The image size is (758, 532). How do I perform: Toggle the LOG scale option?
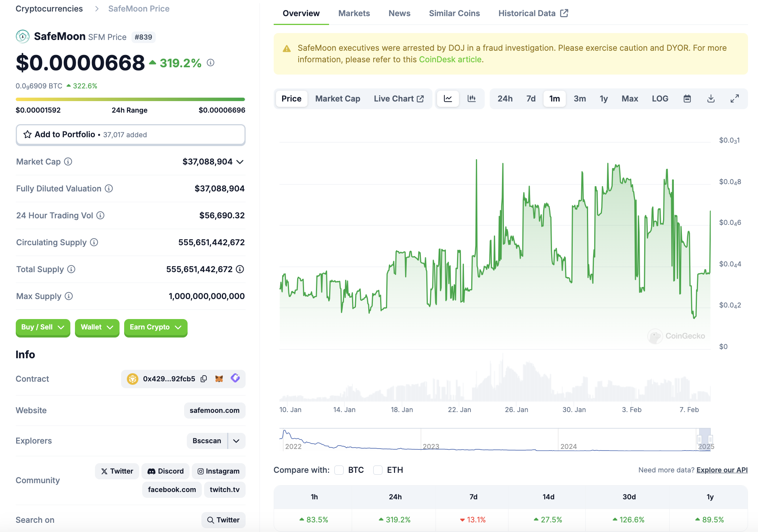[x=660, y=99]
